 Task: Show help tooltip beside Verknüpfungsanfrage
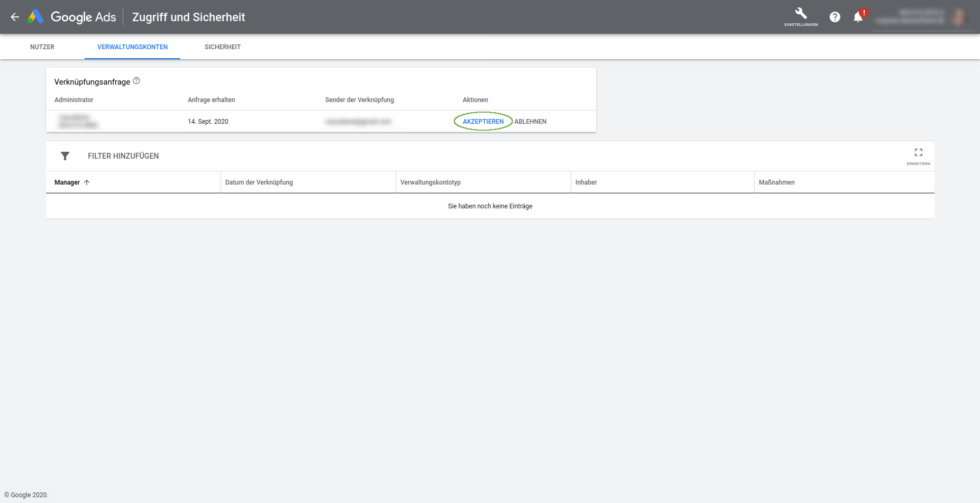point(136,81)
